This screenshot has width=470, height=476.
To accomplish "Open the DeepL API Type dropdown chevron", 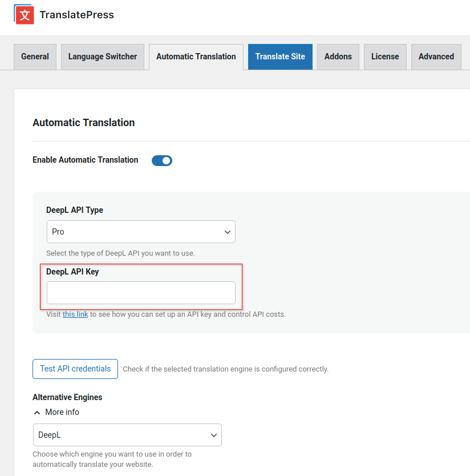I will (227, 232).
